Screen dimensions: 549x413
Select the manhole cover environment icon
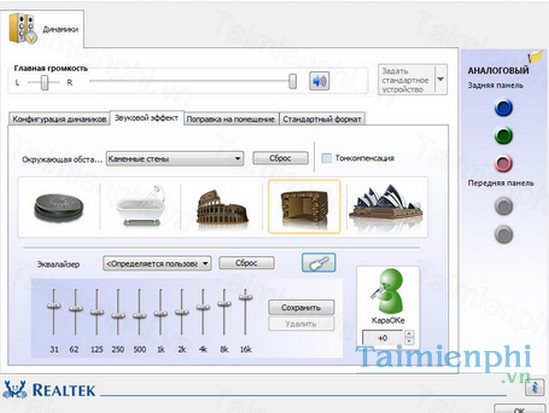(59, 207)
